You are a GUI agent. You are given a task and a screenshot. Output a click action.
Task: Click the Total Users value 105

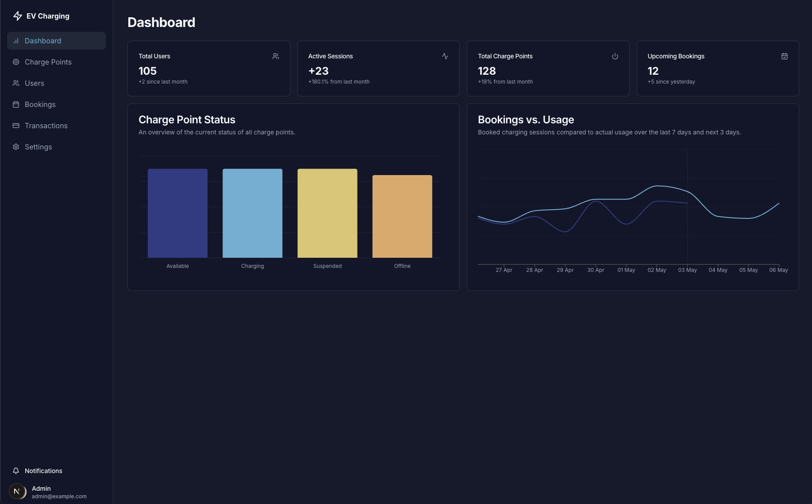[147, 71]
